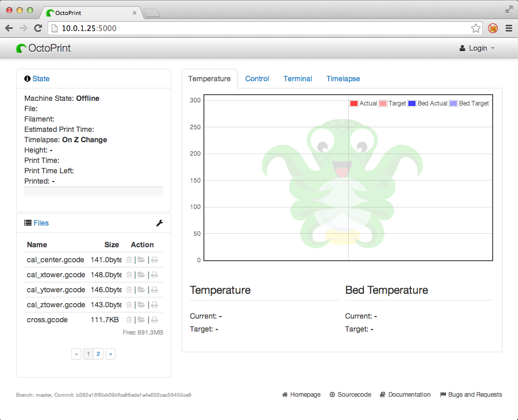518x420 pixels.
Task: Collapse the State panel header
Action: coord(41,79)
